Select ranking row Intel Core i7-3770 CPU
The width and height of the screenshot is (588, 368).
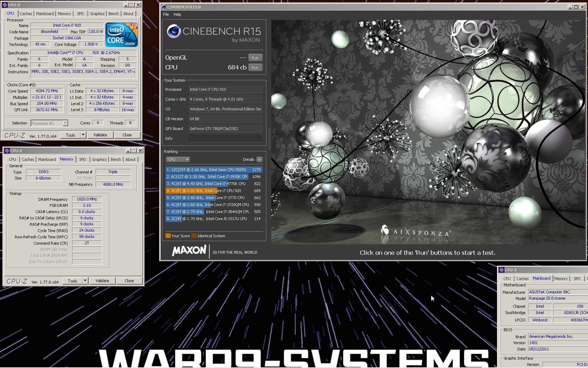(213, 198)
